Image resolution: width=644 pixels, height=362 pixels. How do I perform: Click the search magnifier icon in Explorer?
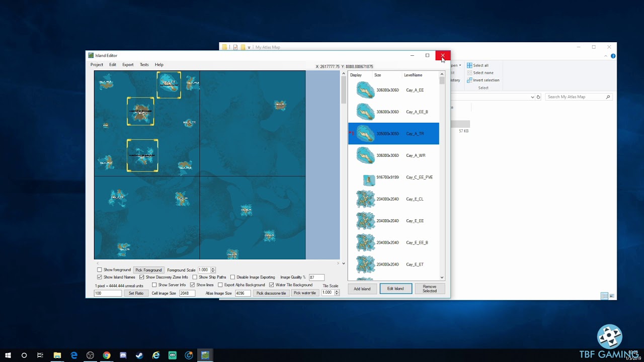click(x=608, y=97)
